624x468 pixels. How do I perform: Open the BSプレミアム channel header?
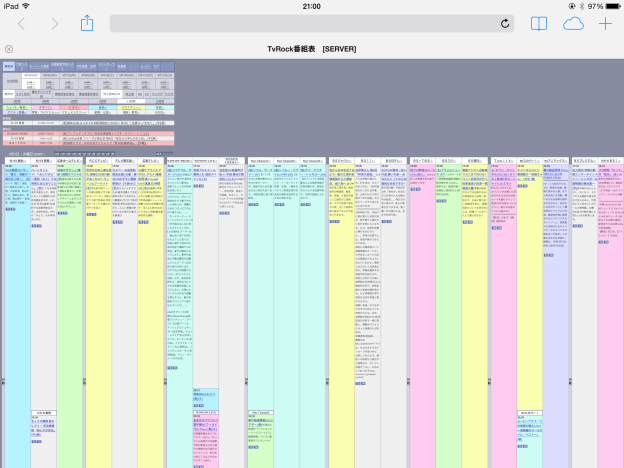click(585, 161)
